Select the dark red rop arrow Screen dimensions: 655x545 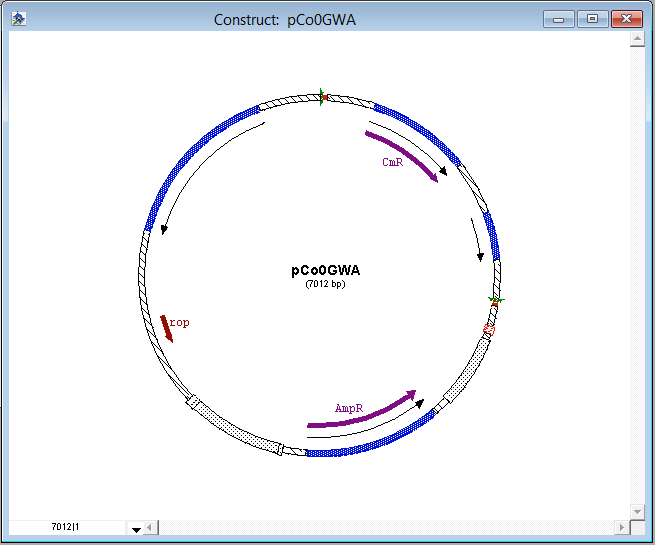[167, 329]
